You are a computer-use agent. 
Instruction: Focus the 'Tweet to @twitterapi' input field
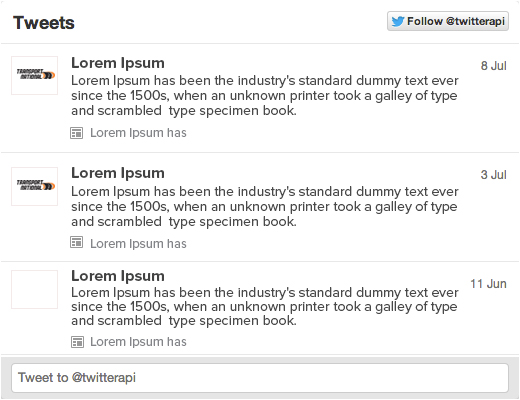(260, 378)
